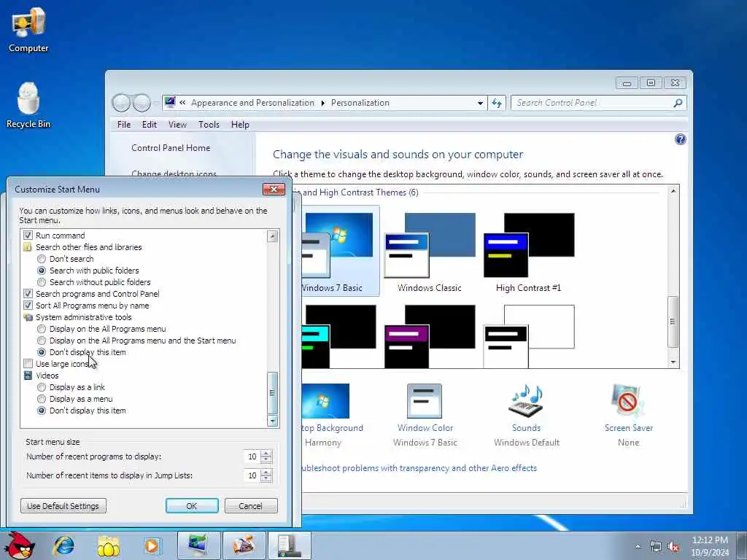
Task: Show hidden system tray icons
Action: click(x=638, y=547)
